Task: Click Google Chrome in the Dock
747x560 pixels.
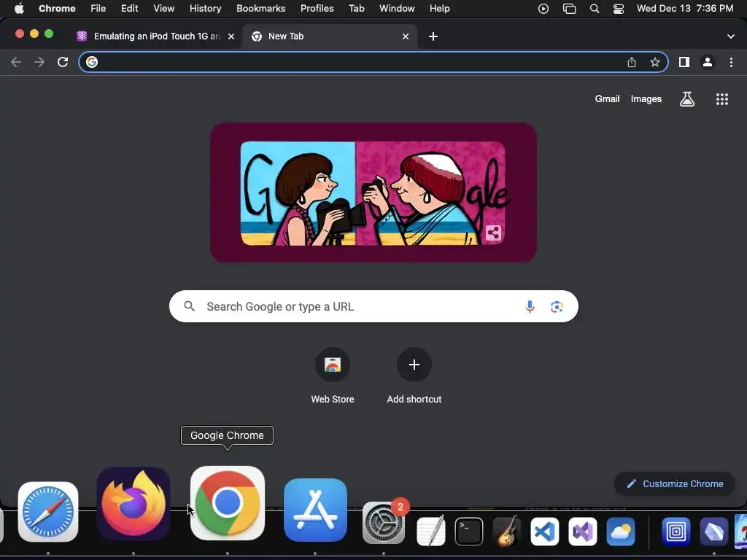Action: tap(228, 503)
